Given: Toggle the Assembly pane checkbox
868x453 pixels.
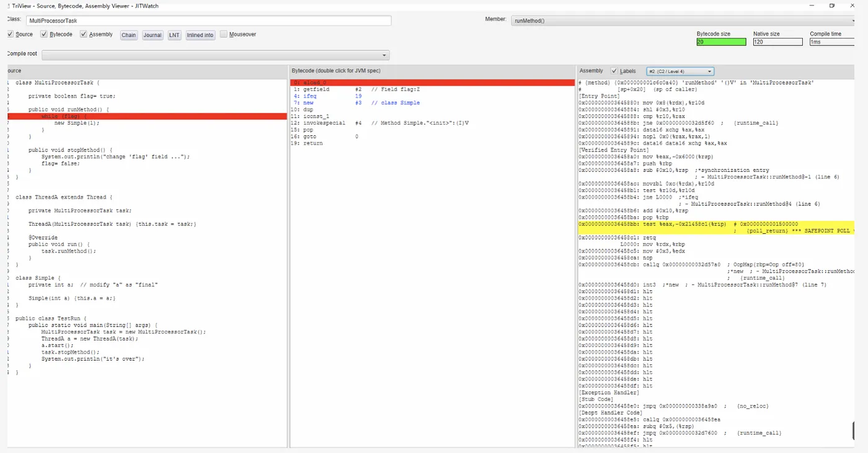Looking at the screenshot, I should coord(84,34).
